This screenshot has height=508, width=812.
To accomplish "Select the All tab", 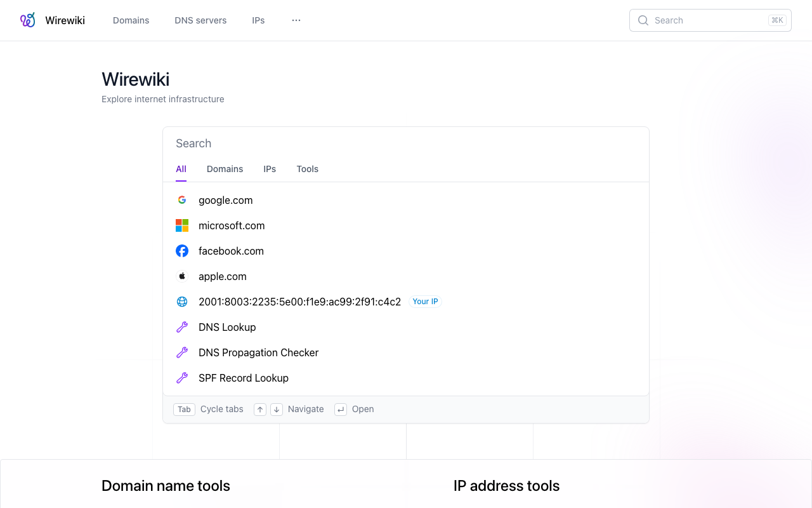I will [x=181, y=169].
